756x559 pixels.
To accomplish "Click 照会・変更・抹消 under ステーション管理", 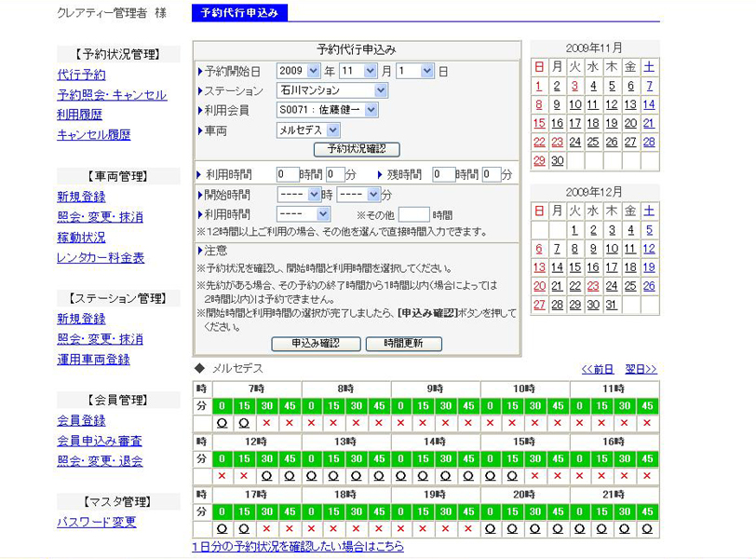I will click(x=100, y=339).
